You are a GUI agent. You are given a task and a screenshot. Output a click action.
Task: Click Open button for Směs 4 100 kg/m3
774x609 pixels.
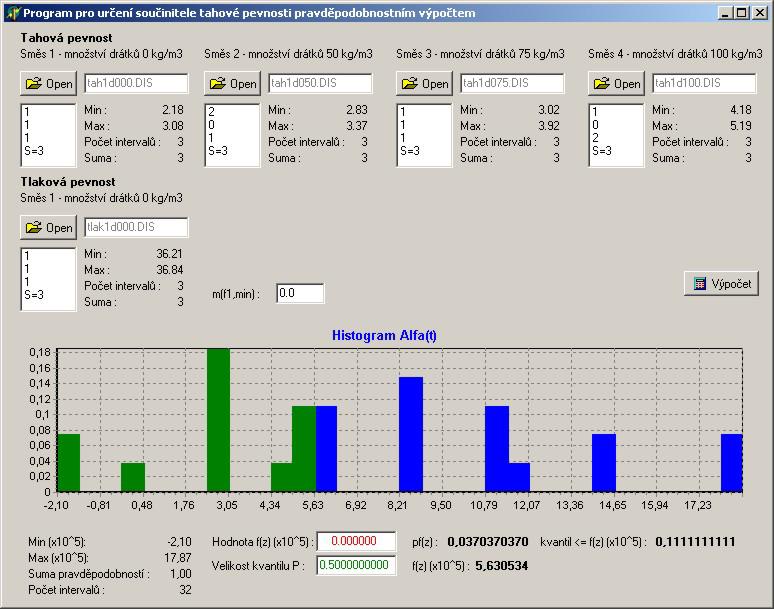click(x=617, y=83)
